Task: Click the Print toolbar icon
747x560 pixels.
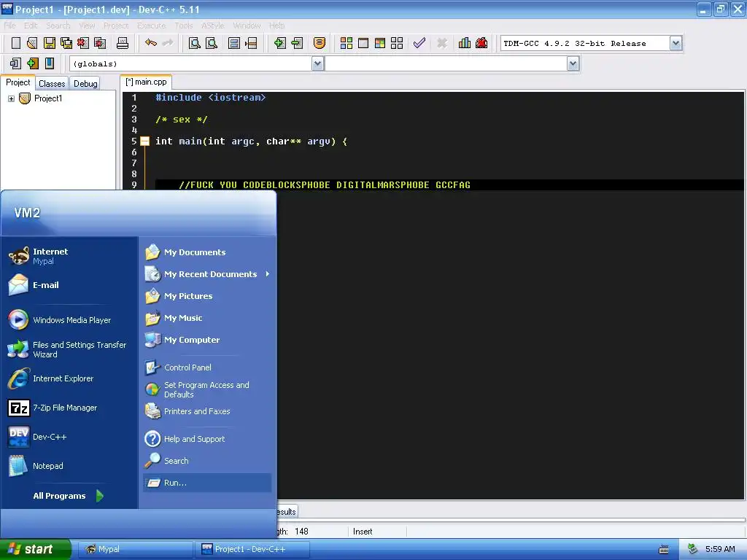Action: 123,43
